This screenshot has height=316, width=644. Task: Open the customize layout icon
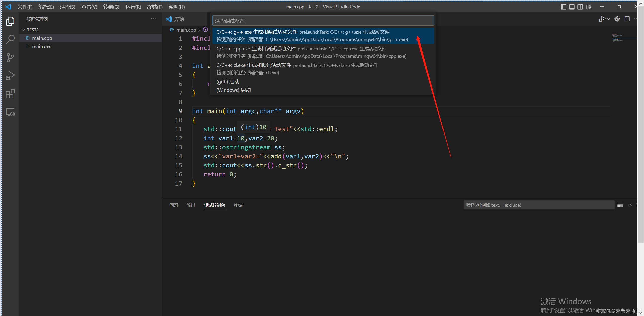pyautogui.click(x=589, y=7)
